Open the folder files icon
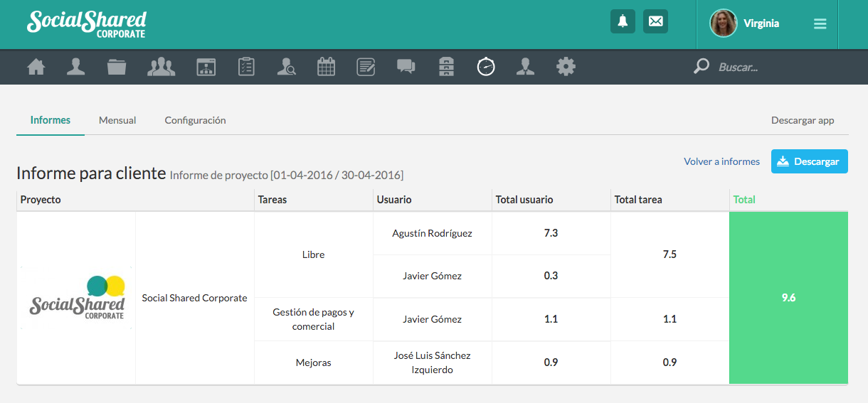The width and height of the screenshot is (868, 403). pyautogui.click(x=117, y=67)
